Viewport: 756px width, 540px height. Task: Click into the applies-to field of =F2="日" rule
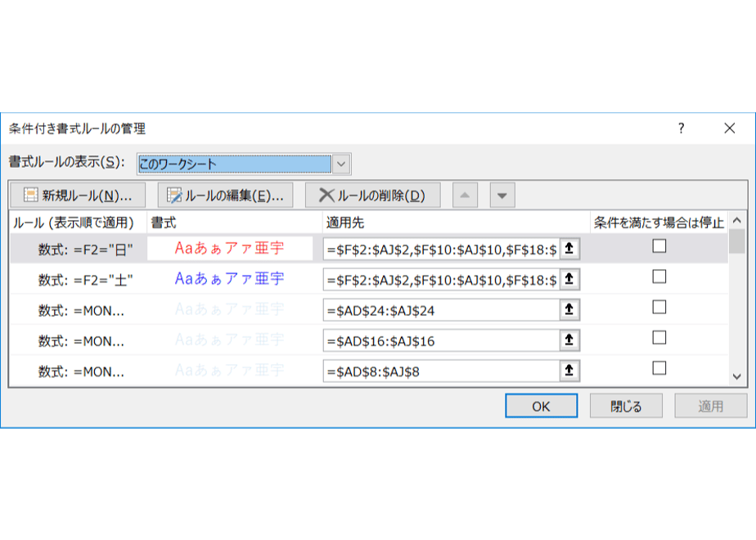442,249
